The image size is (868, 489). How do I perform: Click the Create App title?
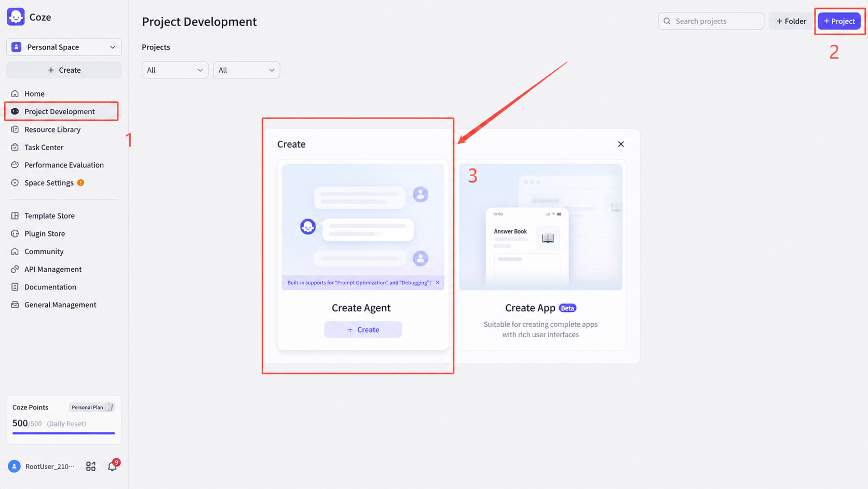pos(530,308)
